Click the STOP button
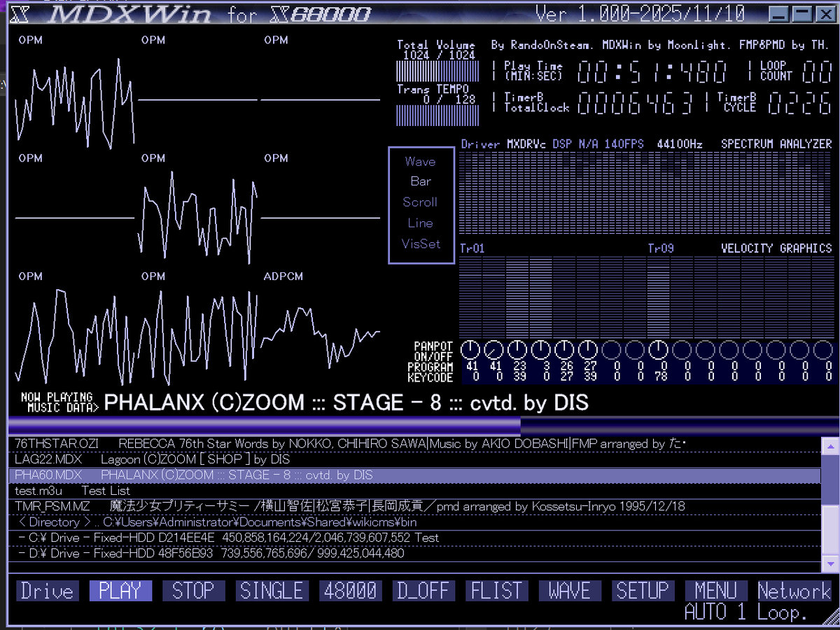This screenshot has width=840, height=630. click(x=193, y=591)
